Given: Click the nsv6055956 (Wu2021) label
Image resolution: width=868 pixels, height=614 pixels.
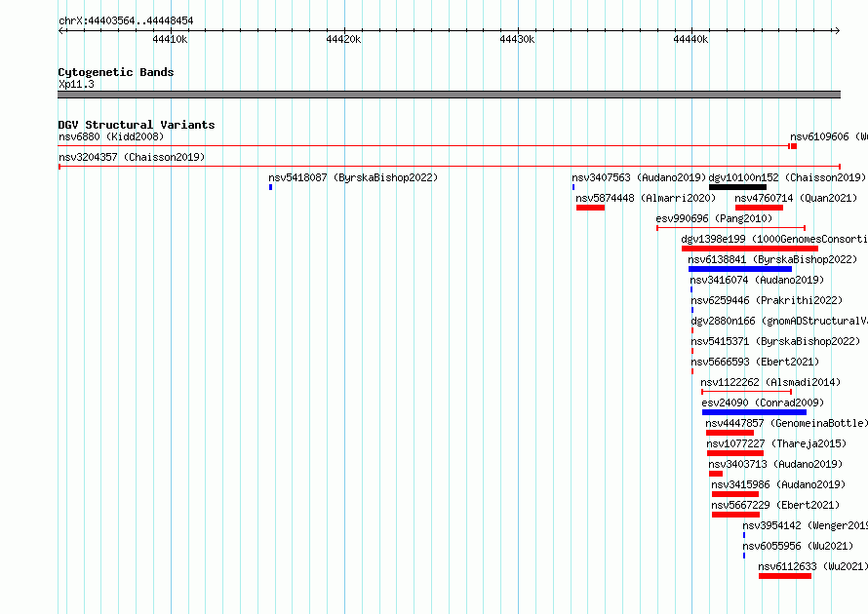Looking at the screenshot, I should point(798,546).
